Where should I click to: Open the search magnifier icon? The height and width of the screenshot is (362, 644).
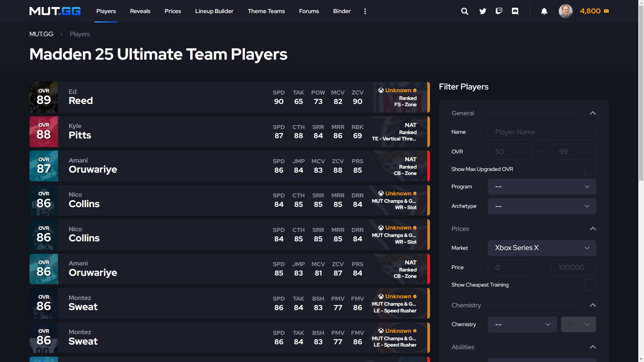pyautogui.click(x=465, y=11)
